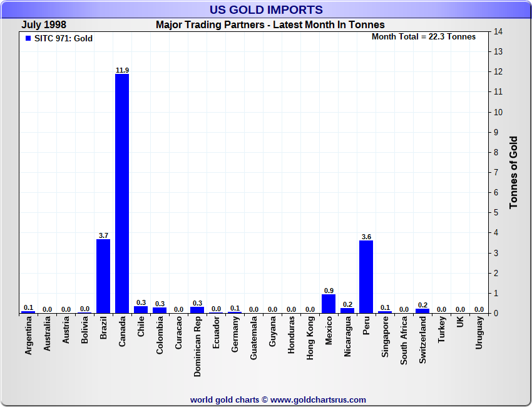Click the Major Trading Partners subtitle
This screenshot has width=532, height=407.
[270, 24]
